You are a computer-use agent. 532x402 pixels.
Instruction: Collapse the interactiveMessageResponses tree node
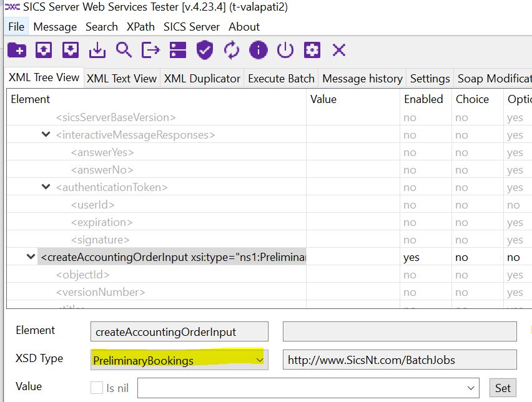point(46,135)
